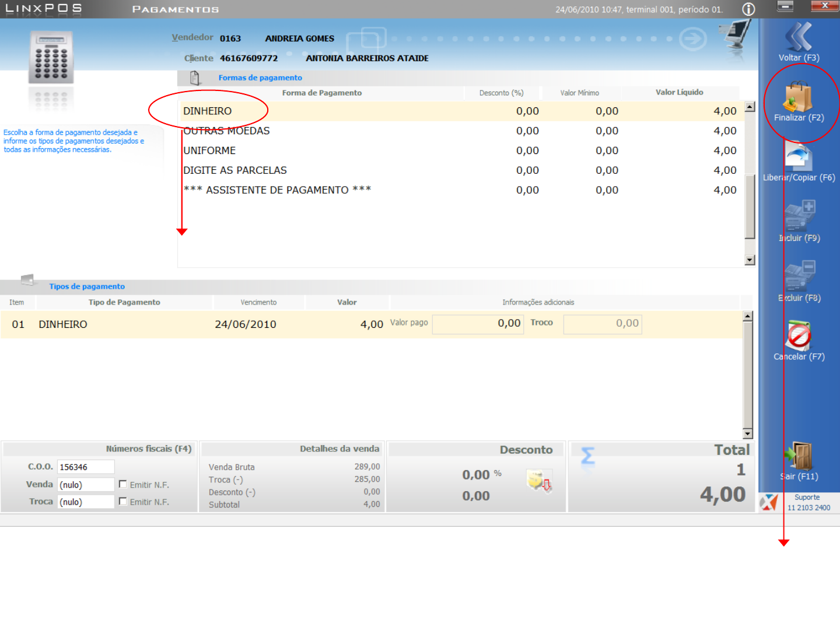Click the discount coins icon
840x630 pixels.
coord(539,481)
